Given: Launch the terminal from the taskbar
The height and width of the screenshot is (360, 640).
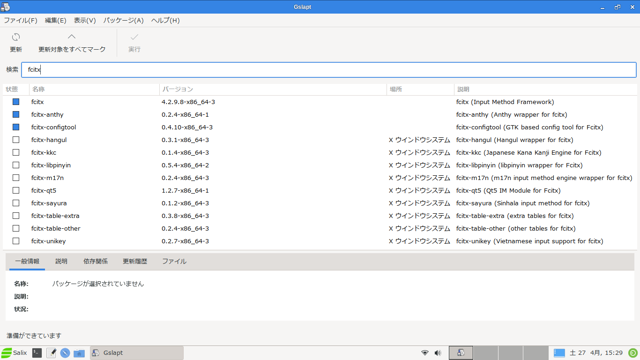Looking at the screenshot, I should click(x=37, y=353).
